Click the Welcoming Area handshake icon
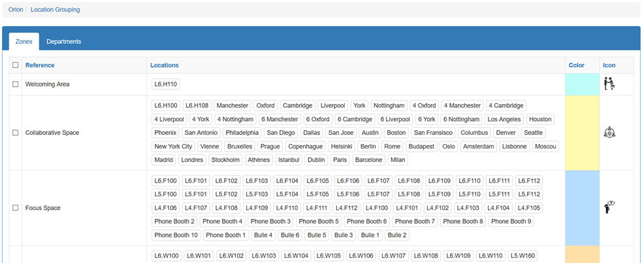Viewport: 644px width, 263px height. [x=609, y=84]
